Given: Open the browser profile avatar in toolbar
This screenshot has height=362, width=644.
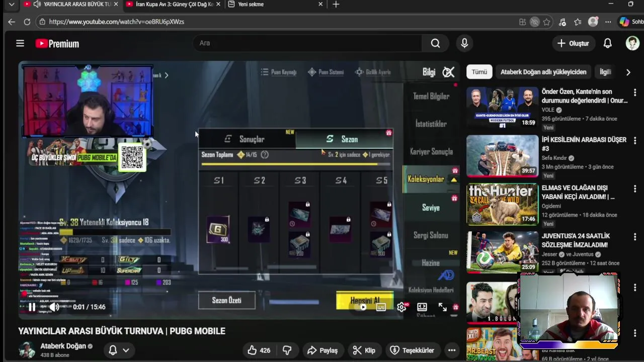Looking at the screenshot, I should point(593,22).
